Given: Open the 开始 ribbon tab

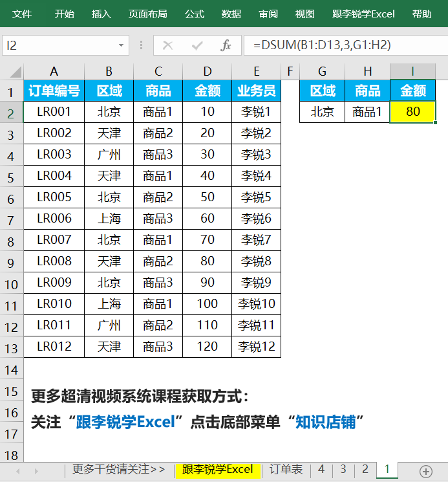Looking at the screenshot, I should [x=65, y=14].
